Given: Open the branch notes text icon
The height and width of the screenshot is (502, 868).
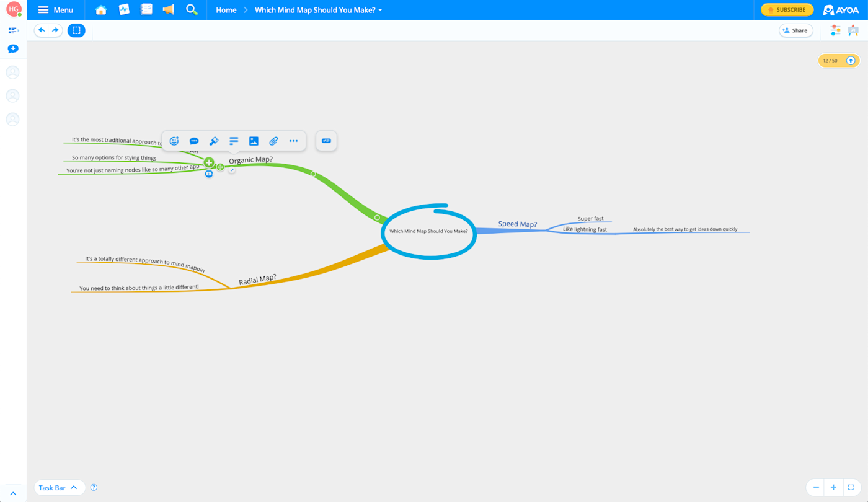Looking at the screenshot, I should pyautogui.click(x=234, y=141).
